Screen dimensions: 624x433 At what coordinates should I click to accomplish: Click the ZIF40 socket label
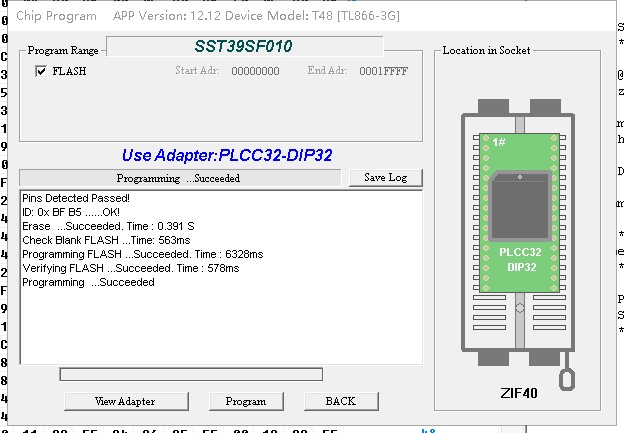[518, 393]
